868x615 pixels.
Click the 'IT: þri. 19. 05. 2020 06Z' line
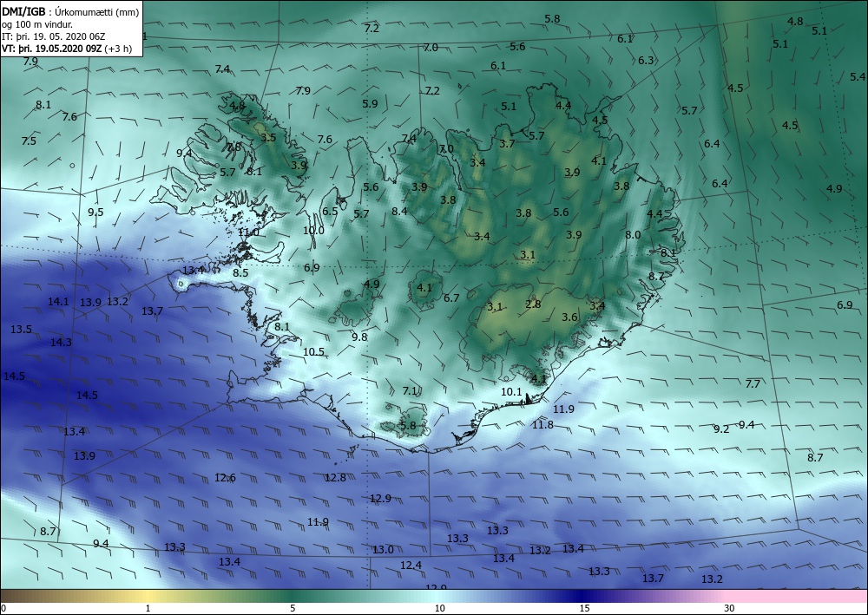click(x=54, y=36)
